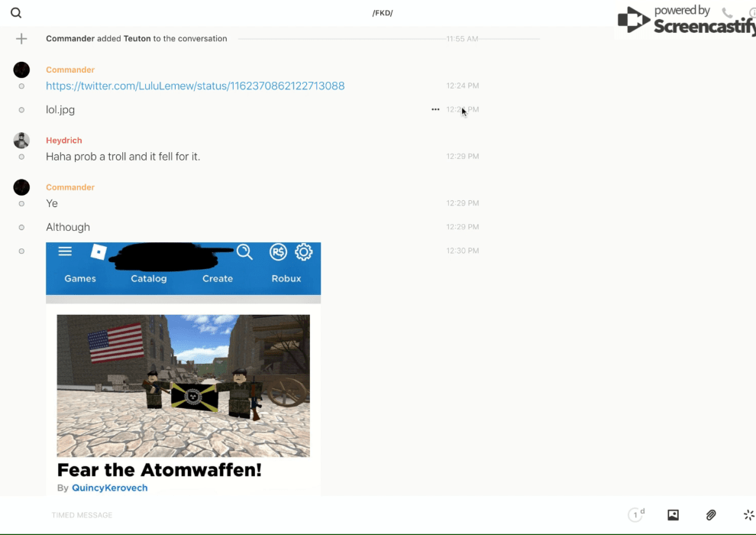The image size is (756, 535).
Task: Click the Robux R$ coin icon
Action: click(278, 252)
